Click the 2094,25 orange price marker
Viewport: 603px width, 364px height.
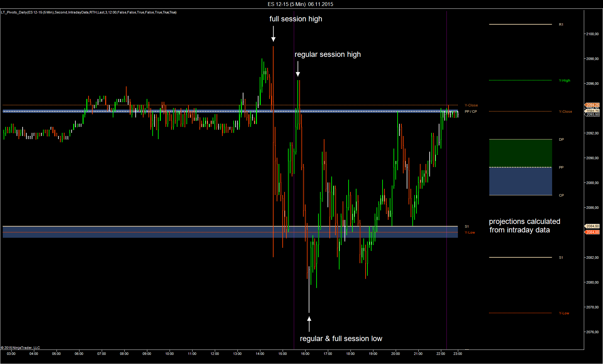click(x=592, y=105)
